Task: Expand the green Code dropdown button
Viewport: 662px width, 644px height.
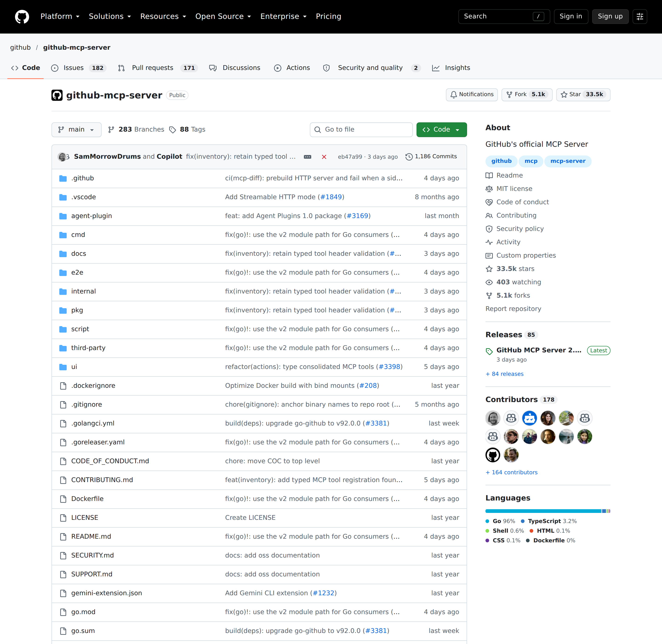Action: pos(442,129)
